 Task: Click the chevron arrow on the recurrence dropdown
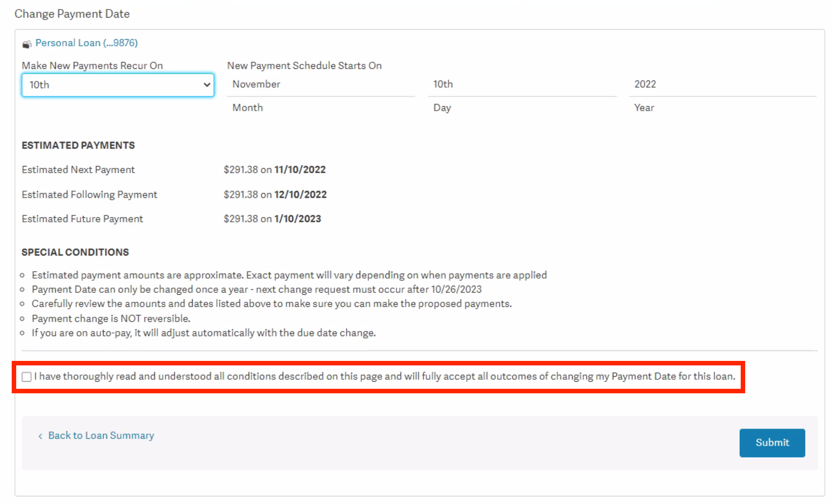tap(206, 85)
